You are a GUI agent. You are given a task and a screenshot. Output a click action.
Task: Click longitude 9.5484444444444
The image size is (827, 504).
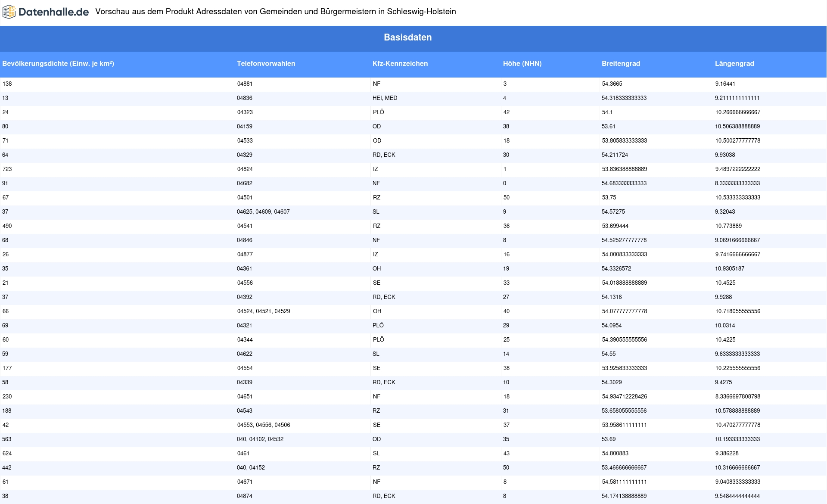(x=737, y=496)
